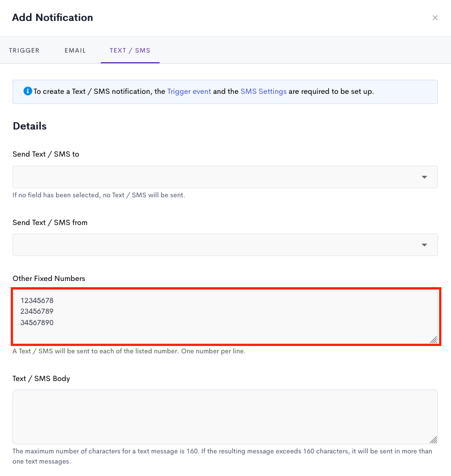
Task: Click the Text / SMS Body resize handle
Action: click(433, 440)
